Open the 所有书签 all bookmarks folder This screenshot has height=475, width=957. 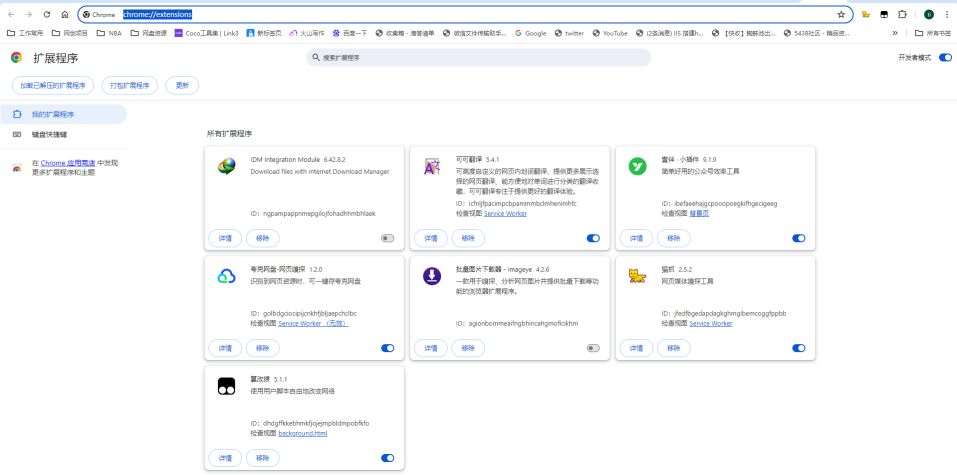933,33
